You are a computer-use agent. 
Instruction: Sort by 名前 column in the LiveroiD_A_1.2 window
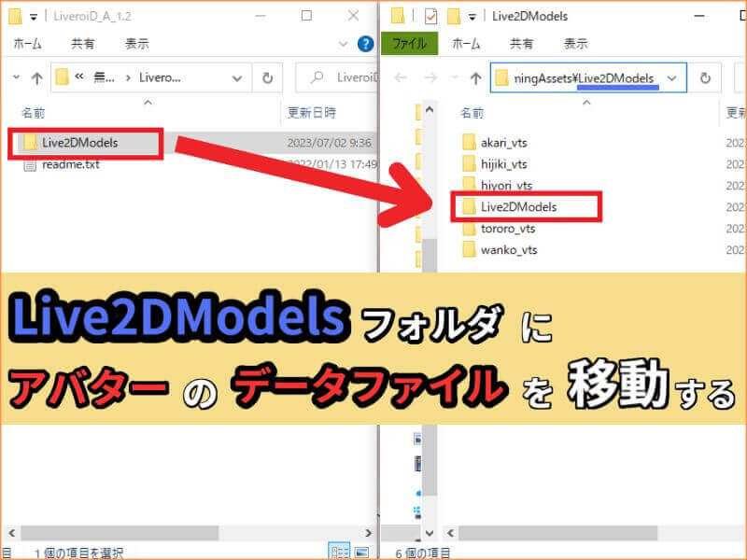[x=34, y=113]
